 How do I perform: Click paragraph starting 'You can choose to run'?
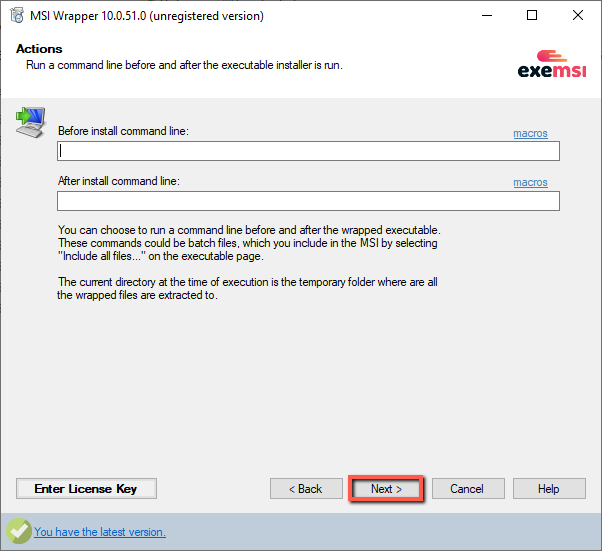tap(249, 243)
